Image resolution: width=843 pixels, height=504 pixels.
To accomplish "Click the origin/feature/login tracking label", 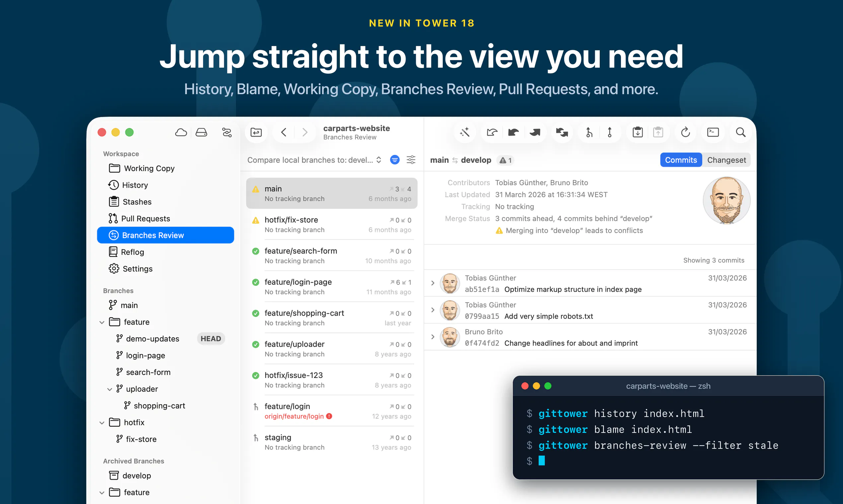I will point(294,416).
